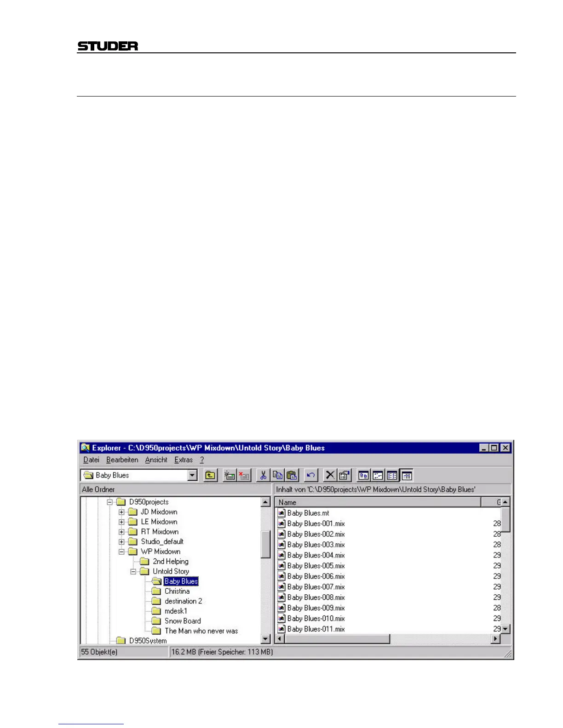Select the 2nd Helping folder

pos(171,562)
